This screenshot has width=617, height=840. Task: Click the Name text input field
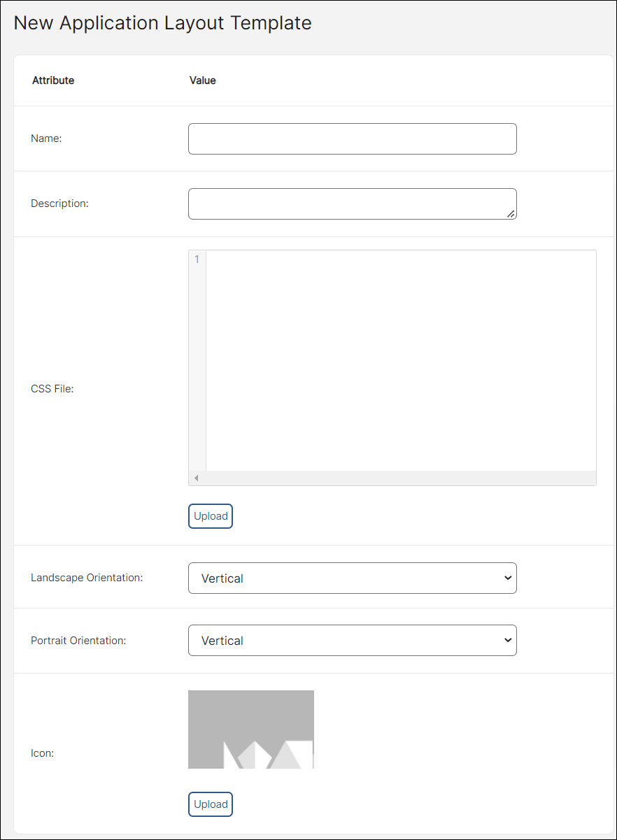(x=352, y=138)
